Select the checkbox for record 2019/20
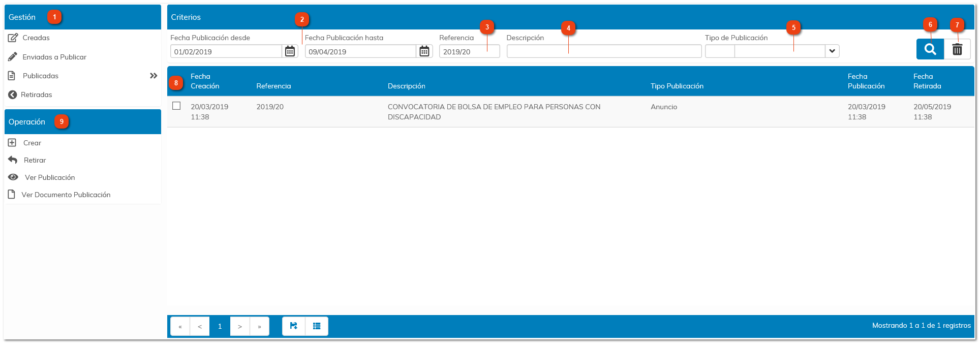980x344 pixels. [x=176, y=106]
